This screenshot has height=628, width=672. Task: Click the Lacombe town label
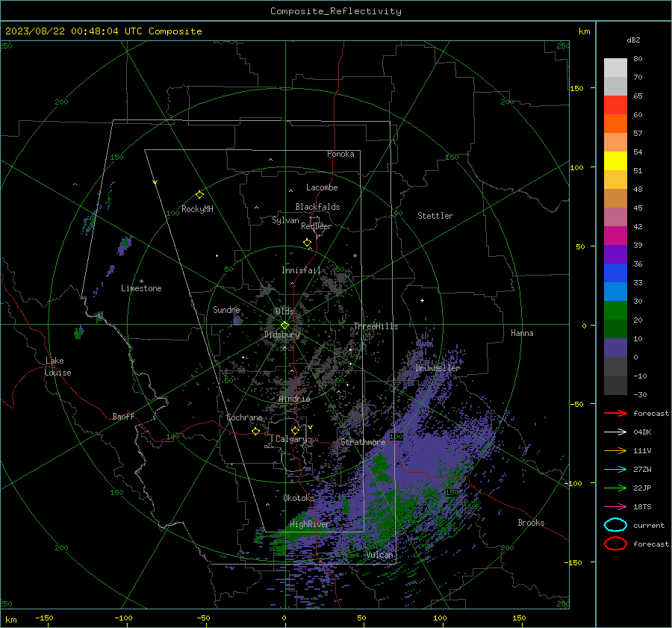tap(322, 187)
